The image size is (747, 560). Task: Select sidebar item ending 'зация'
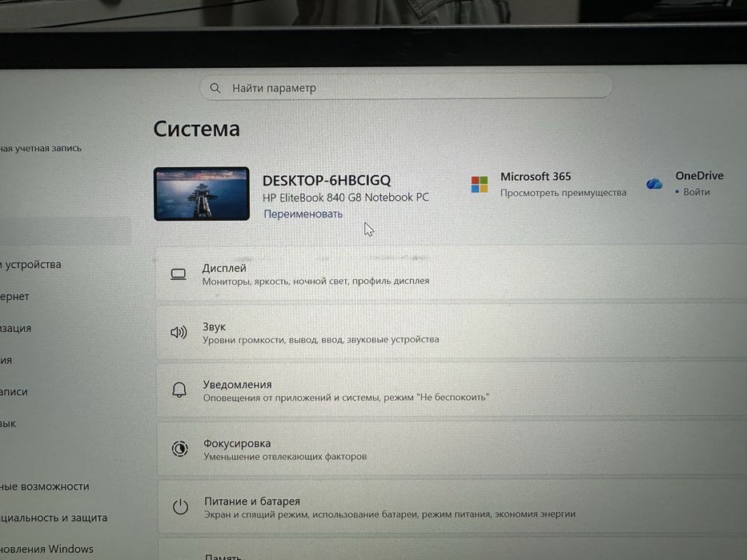point(15,328)
